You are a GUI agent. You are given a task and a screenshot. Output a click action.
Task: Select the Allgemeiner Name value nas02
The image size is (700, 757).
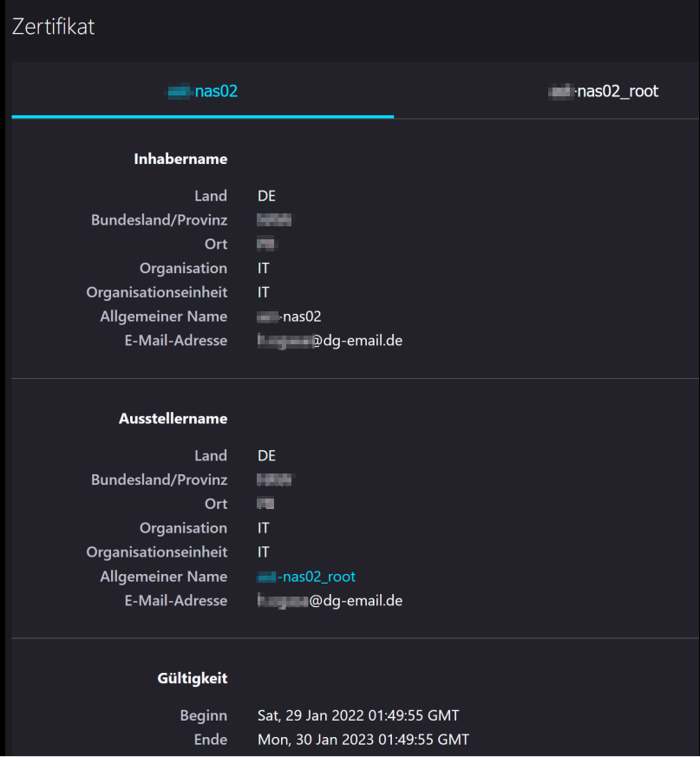tap(290, 316)
